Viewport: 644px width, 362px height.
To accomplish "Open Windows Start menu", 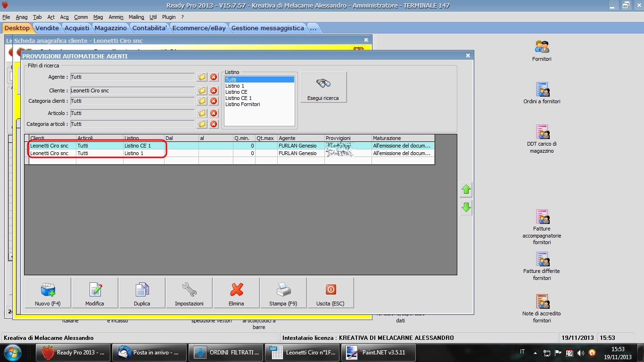I will [x=12, y=352].
